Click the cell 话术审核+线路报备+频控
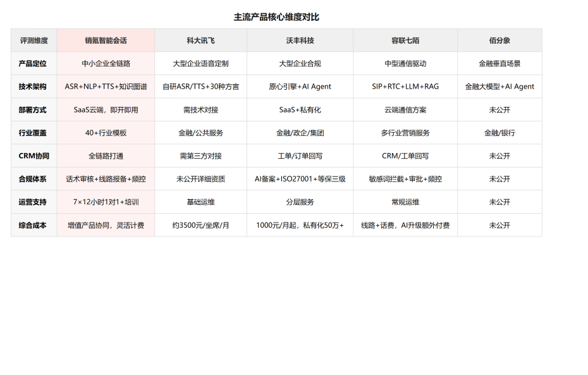The image size is (588, 375). 106,179
